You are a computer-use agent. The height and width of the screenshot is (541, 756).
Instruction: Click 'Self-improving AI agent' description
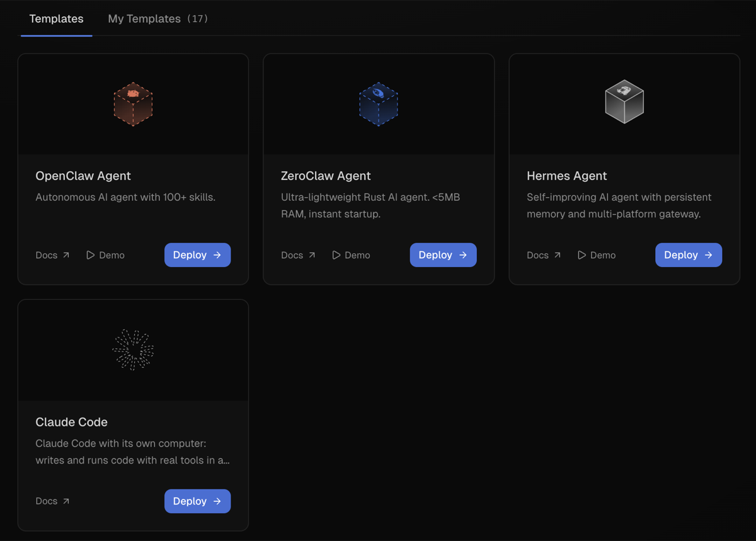619,205
